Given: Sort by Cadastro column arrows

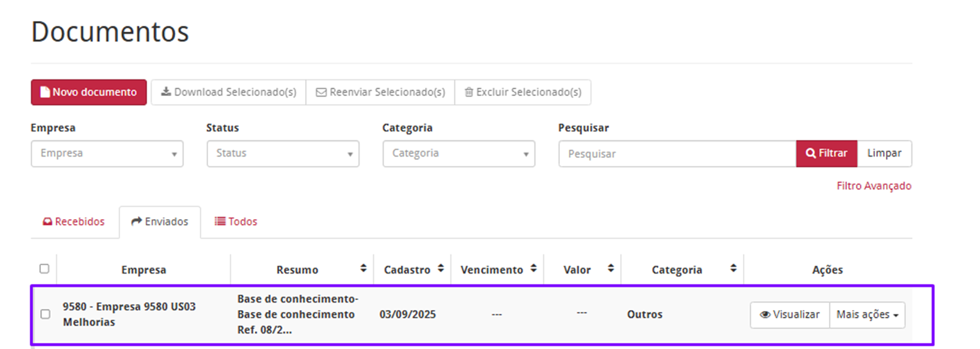Looking at the screenshot, I should [x=441, y=269].
